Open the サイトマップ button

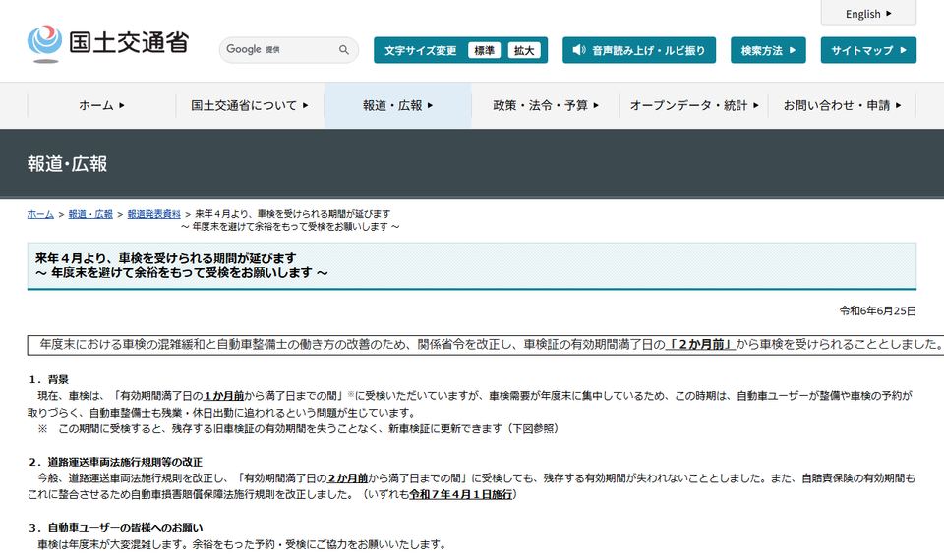[868, 50]
